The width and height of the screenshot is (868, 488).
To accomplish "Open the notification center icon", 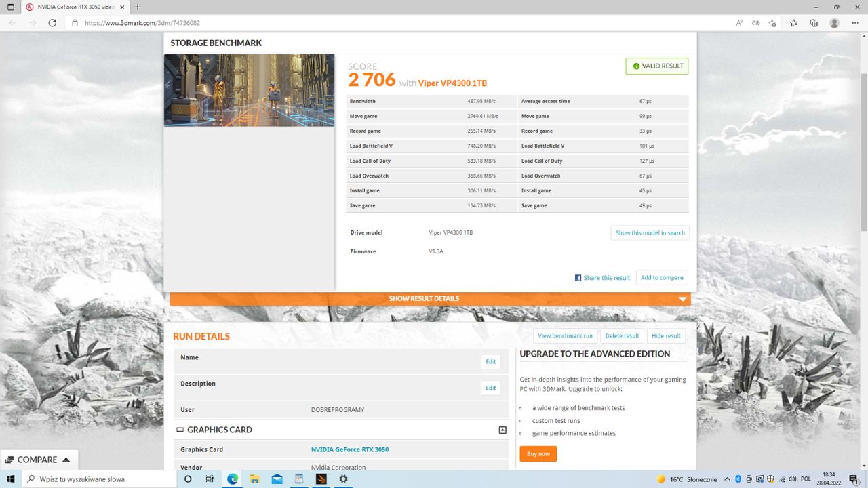I will pos(854,479).
